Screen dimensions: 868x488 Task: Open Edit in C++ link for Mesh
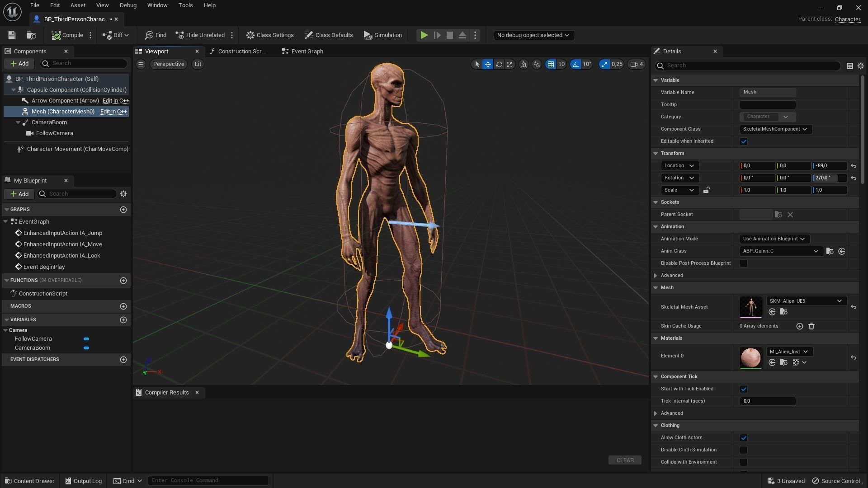tap(113, 112)
